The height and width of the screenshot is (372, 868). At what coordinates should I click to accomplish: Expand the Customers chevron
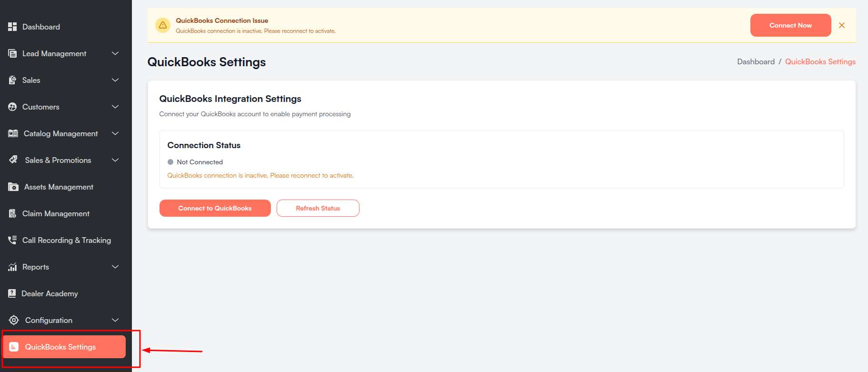click(115, 107)
